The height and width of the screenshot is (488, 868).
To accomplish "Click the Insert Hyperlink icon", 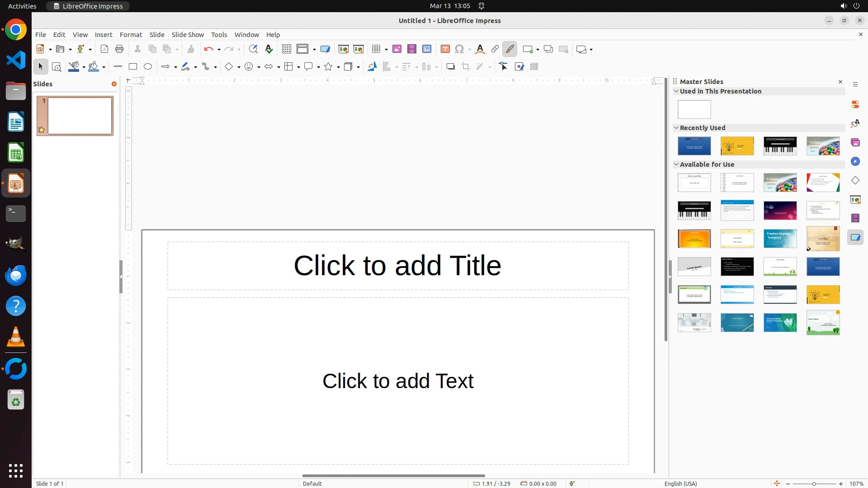I will click(x=495, y=49).
